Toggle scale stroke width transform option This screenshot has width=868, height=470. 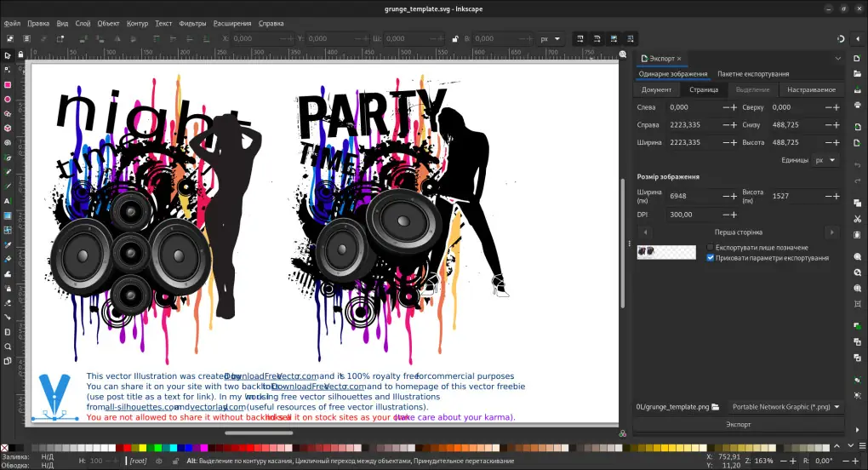(x=580, y=39)
